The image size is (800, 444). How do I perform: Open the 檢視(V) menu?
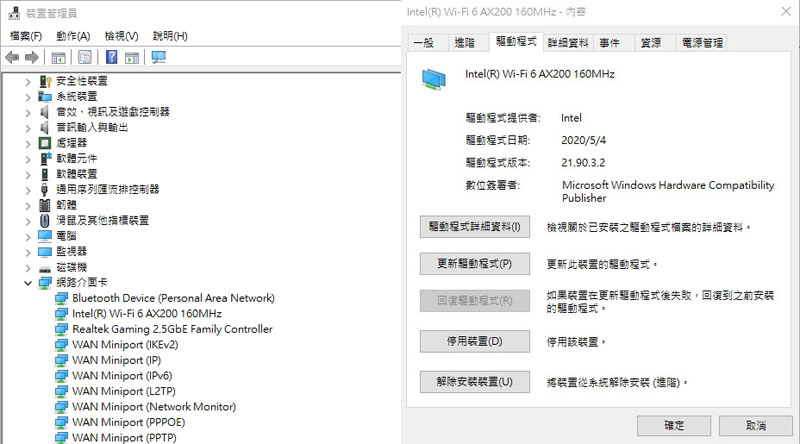(x=121, y=36)
